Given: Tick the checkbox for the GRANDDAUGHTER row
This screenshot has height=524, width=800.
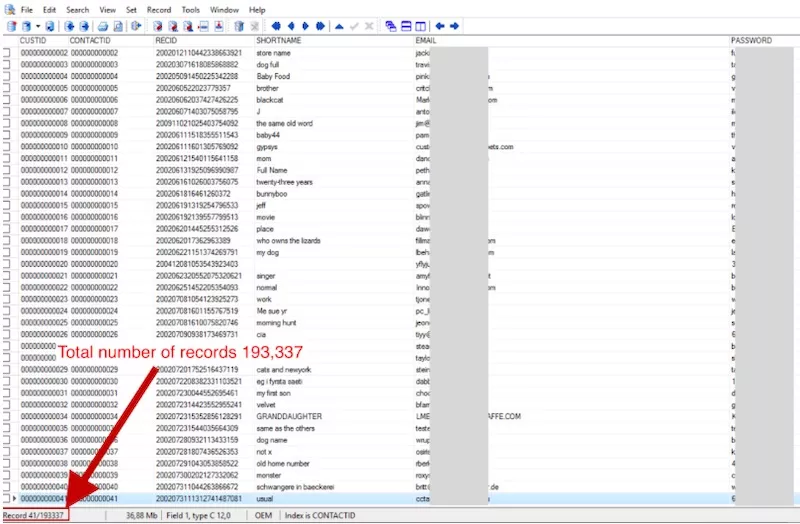Looking at the screenshot, I should (x=7, y=416).
